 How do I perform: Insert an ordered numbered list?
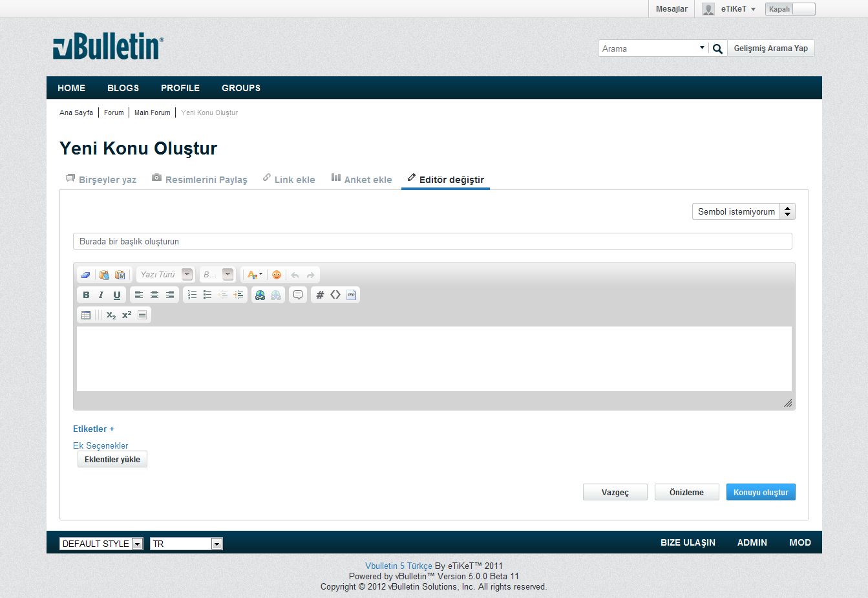pyautogui.click(x=192, y=295)
